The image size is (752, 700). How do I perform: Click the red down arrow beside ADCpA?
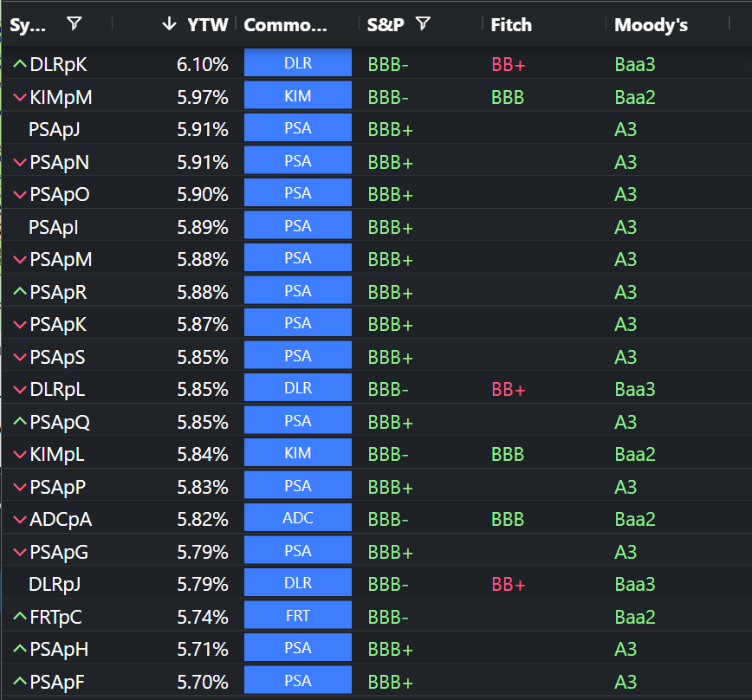(19, 520)
